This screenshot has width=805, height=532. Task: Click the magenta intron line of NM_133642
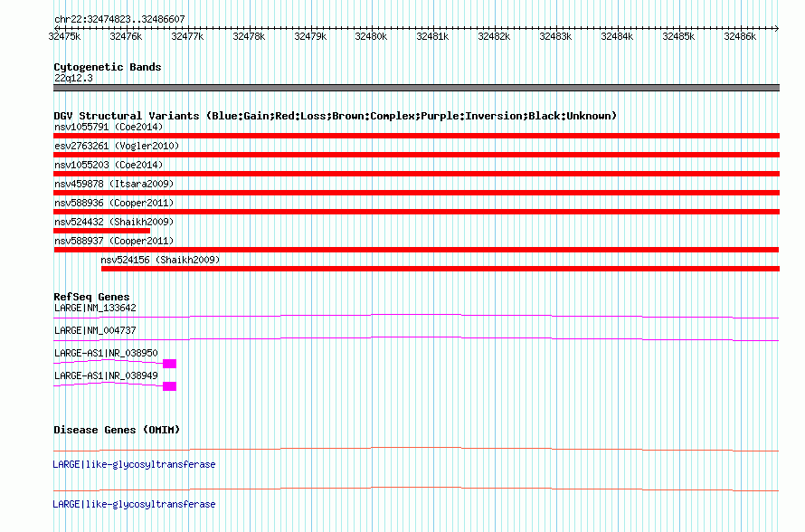416,315
